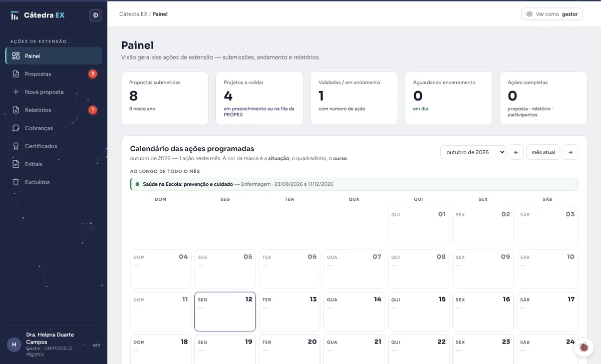This screenshot has height=364, width=601.
Task: Click the red Relatórios badge showing 1
Action: coord(93,110)
